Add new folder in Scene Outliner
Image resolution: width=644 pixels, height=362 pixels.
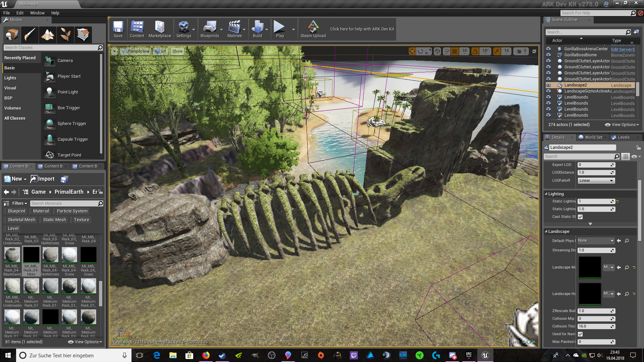[x=636, y=32]
